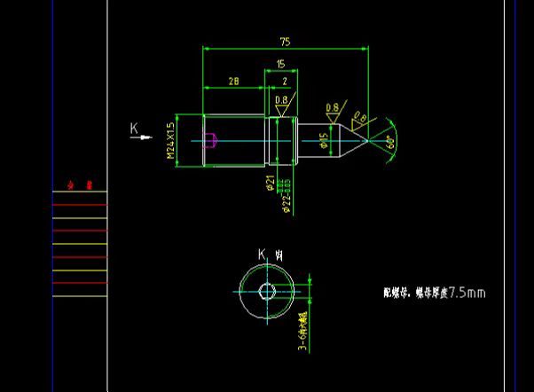Image resolution: width=534 pixels, height=392 pixels.
Task: Select the 60° angle dimension at the tip
Action: pos(390,141)
